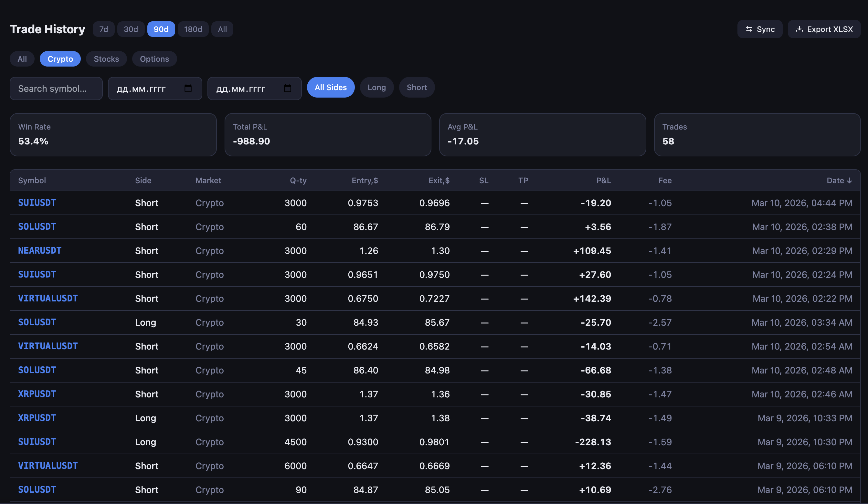Enable the Long side filter

pyautogui.click(x=376, y=87)
